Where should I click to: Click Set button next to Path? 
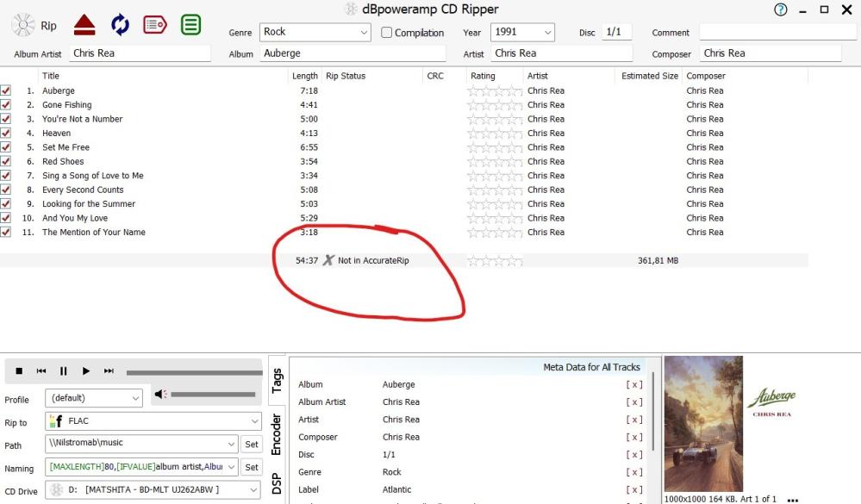252,445
